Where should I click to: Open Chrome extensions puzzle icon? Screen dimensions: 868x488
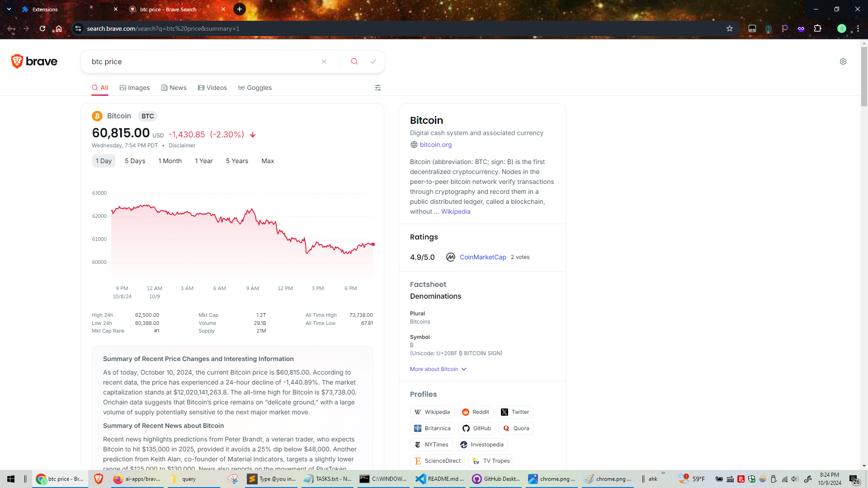[817, 28]
